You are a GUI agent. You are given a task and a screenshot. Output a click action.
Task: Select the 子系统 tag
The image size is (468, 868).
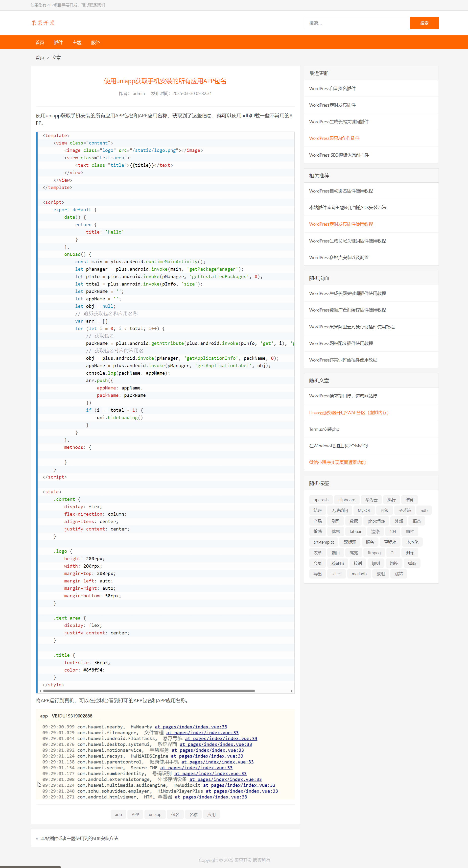[404, 510]
